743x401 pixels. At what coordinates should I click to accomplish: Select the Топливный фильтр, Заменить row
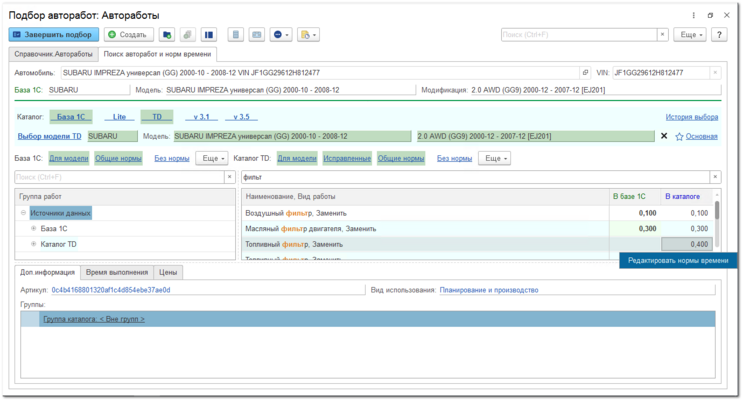click(x=478, y=244)
